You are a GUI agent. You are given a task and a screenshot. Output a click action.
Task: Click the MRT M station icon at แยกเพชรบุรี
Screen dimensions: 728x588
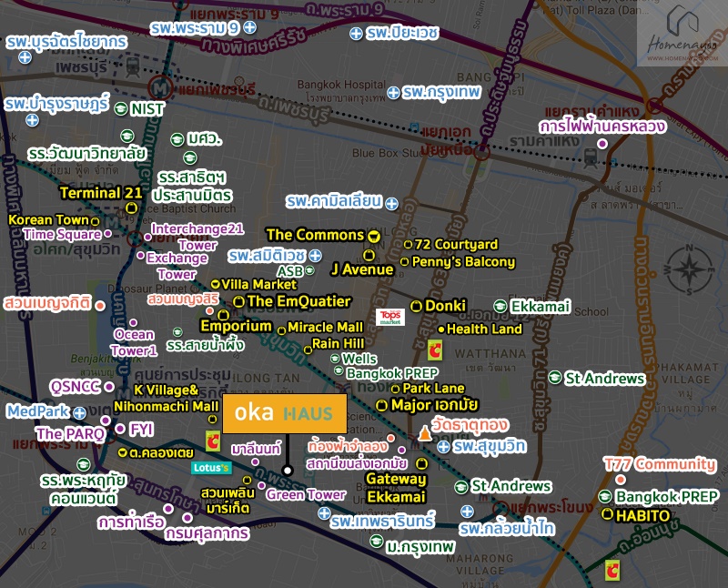pyautogui.click(x=161, y=87)
